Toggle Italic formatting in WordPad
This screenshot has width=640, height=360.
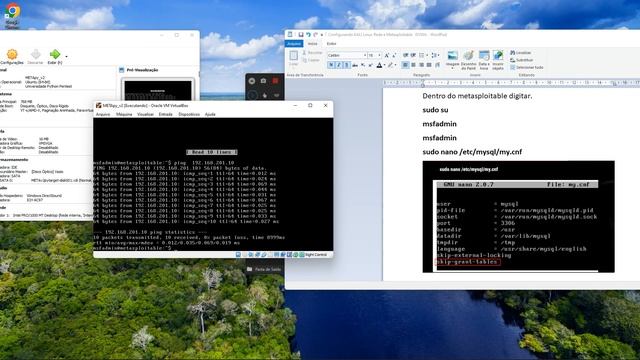(x=339, y=65)
